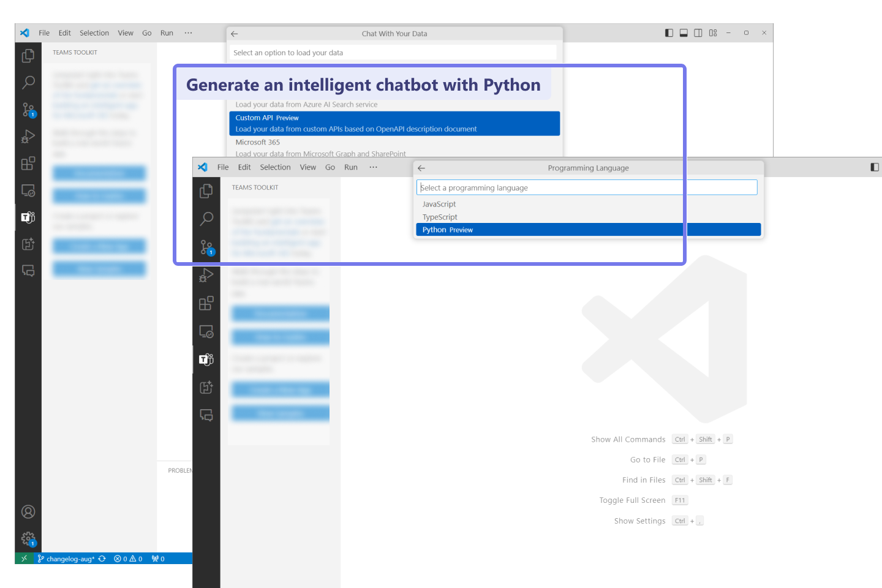
Task: Choose Custom API Preview option
Action: [x=394, y=123]
